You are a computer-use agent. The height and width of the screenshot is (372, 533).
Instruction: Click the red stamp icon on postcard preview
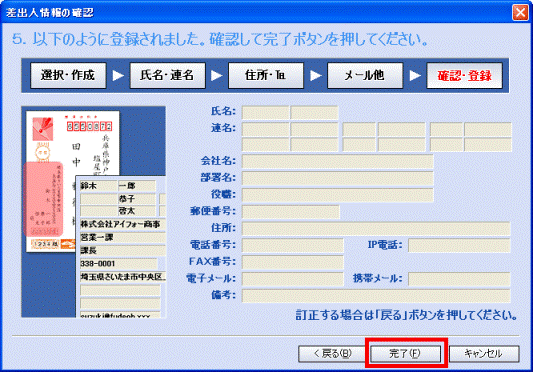43,129
